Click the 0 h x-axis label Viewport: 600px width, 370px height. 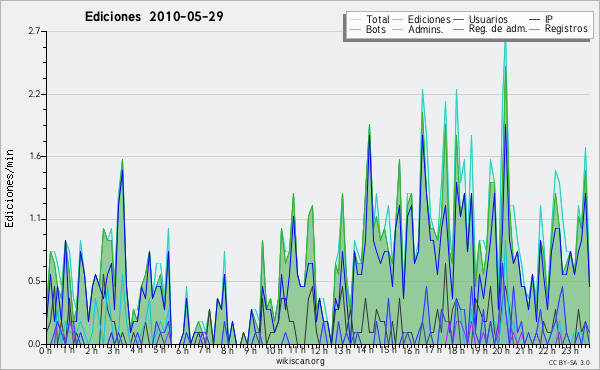pos(45,350)
